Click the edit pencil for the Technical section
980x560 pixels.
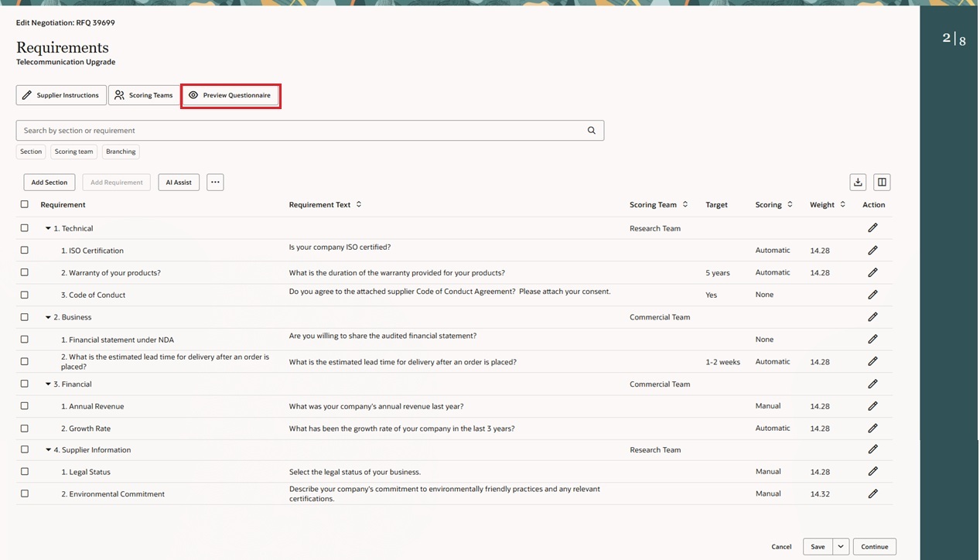pyautogui.click(x=872, y=227)
